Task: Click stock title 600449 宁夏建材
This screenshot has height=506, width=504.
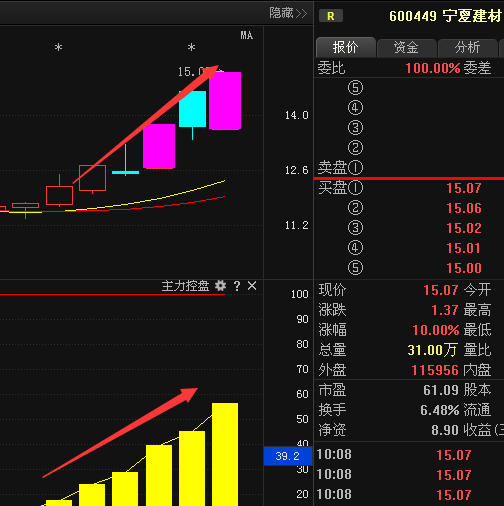Action: [x=445, y=16]
